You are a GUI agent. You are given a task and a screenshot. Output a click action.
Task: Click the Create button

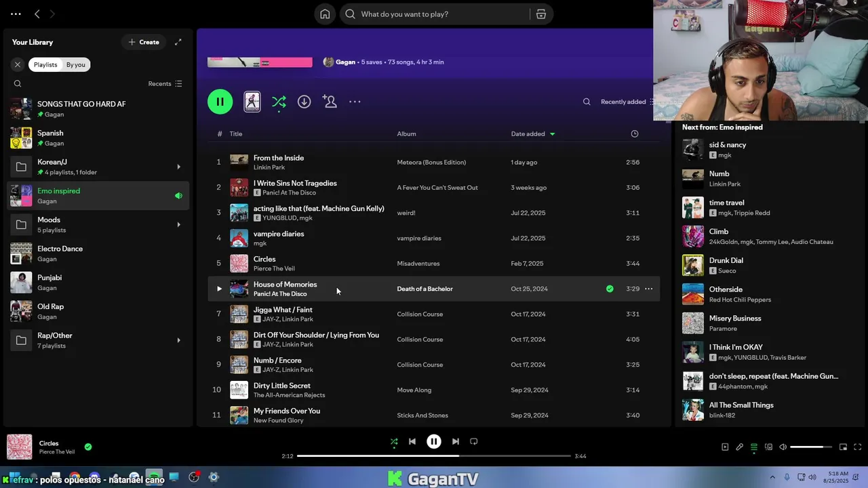coord(144,42)
